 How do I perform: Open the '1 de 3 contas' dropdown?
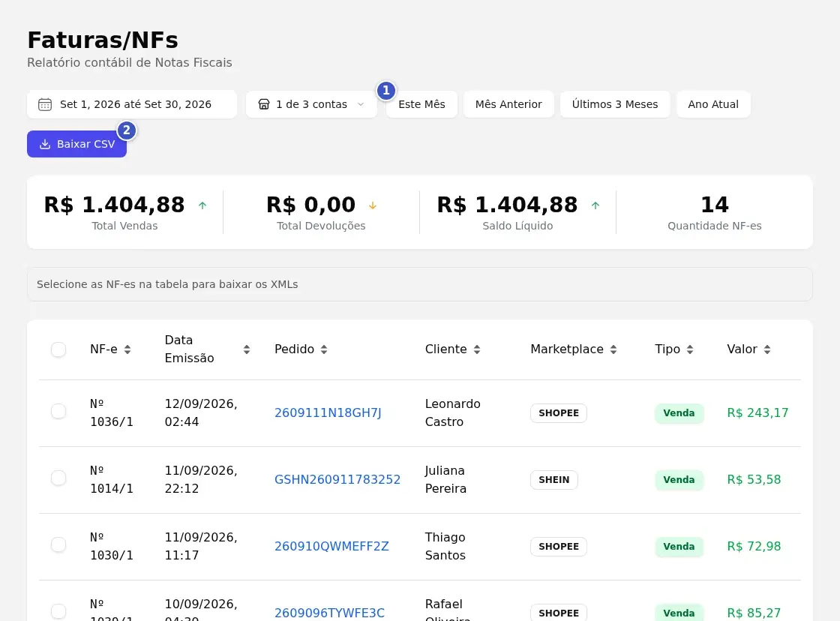click(311, 104)
